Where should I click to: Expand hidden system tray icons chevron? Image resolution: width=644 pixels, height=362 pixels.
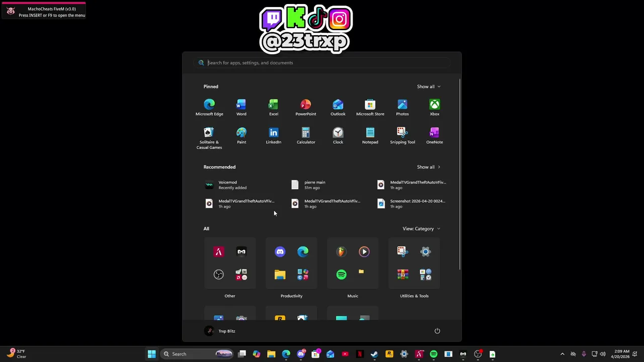[x=562, y=354]
